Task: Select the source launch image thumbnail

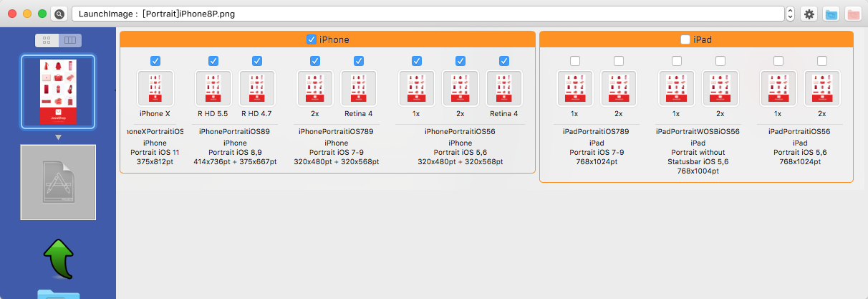Action: (58, 92)
